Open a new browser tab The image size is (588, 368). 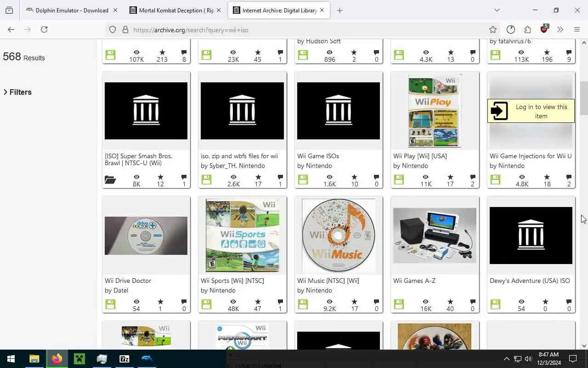point(340,10)
